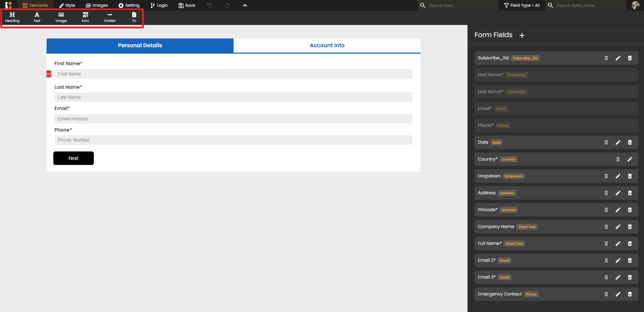Open the Style menu
This screenshot has width=644, height=312.
(67, 5)
